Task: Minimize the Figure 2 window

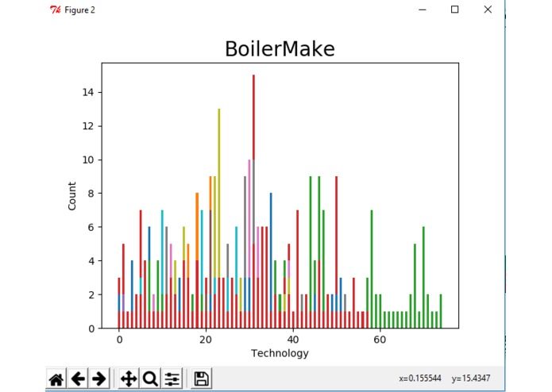Action: (423, 10)
